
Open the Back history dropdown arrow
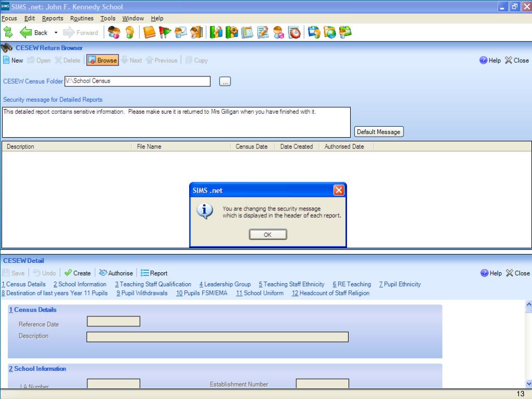pyautogui.click(x=56, y=33)
